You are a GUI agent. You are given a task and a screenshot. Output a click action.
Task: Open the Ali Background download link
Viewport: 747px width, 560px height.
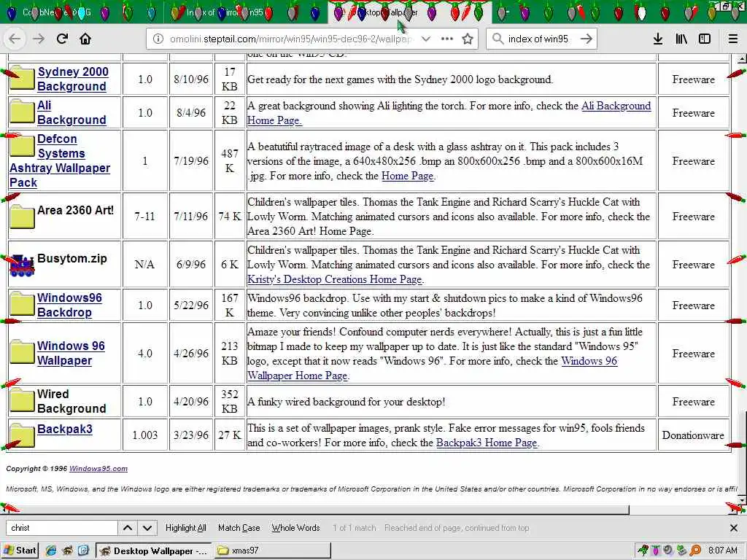pos(71,112)
